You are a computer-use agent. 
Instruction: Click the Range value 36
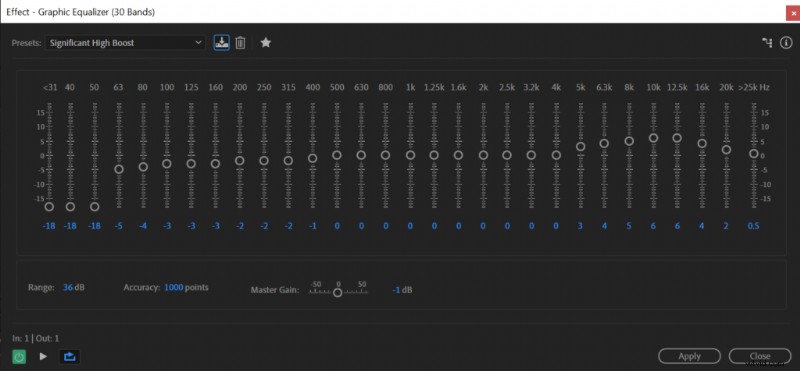68,287
